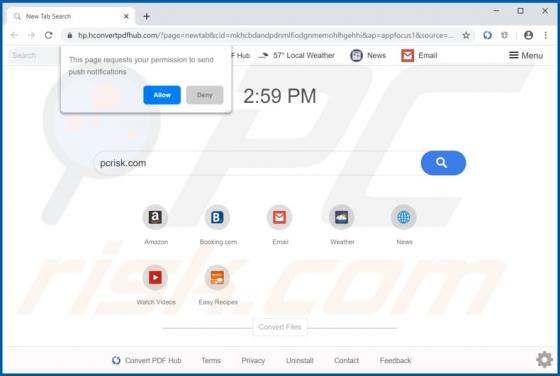Screen dimensions: 560x376
Task: Click the padlock site info icon
Action: (x=70, y=35)
